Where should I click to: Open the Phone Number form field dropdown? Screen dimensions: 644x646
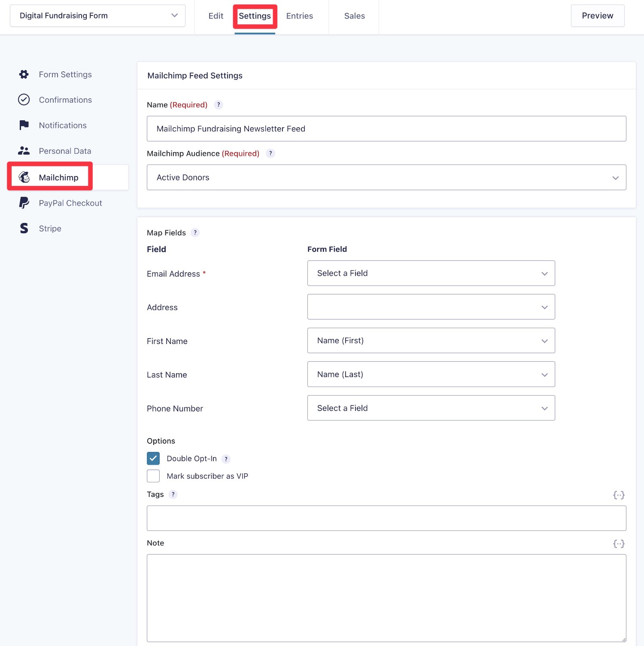[431, 408]
